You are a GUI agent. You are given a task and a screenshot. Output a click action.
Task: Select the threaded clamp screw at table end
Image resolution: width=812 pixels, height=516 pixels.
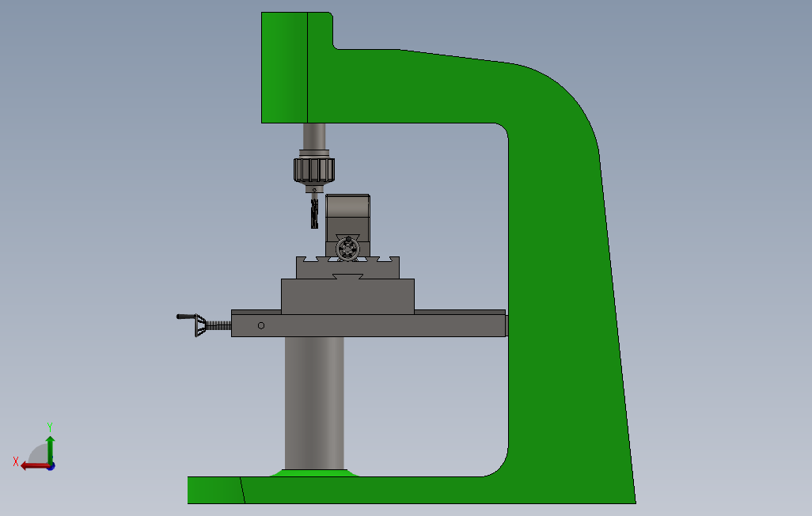(x=218, y=325)
